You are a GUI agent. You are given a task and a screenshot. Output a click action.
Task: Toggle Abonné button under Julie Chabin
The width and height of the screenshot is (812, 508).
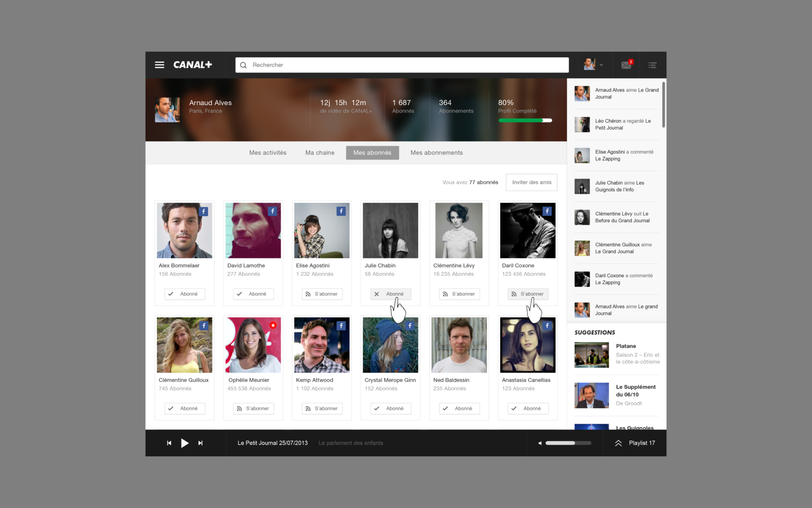pos(390,294)
